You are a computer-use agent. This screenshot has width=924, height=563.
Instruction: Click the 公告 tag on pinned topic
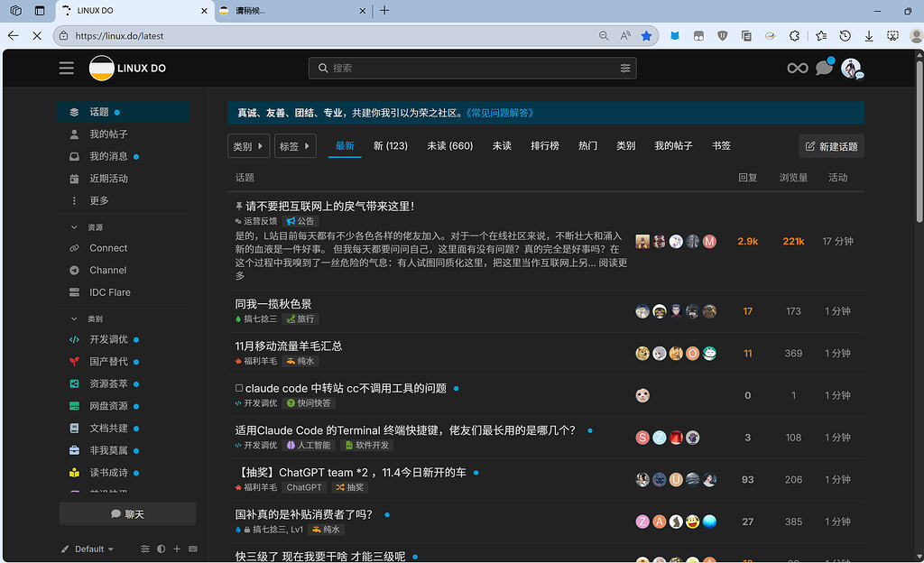click(x=300, y=221)
